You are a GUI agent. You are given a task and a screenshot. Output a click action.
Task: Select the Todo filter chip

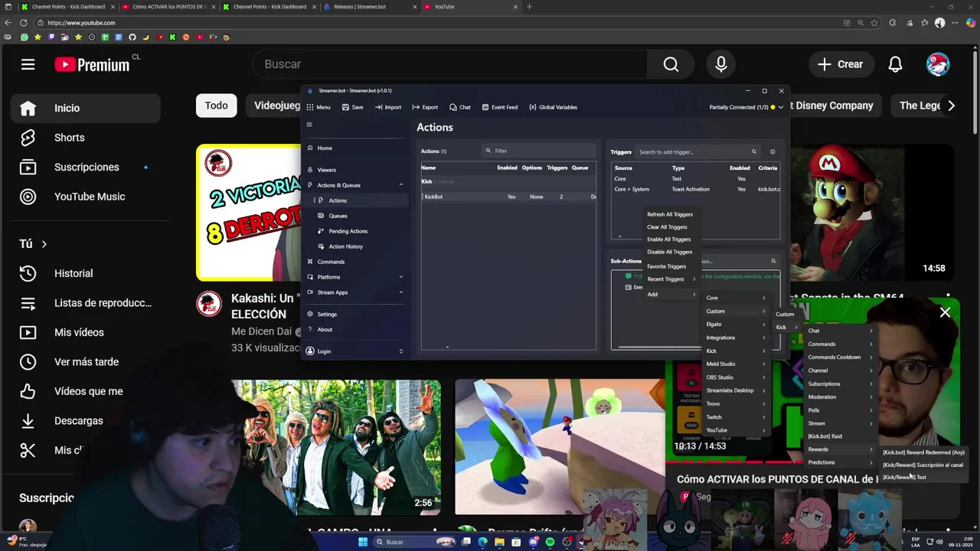coord(216,106)
